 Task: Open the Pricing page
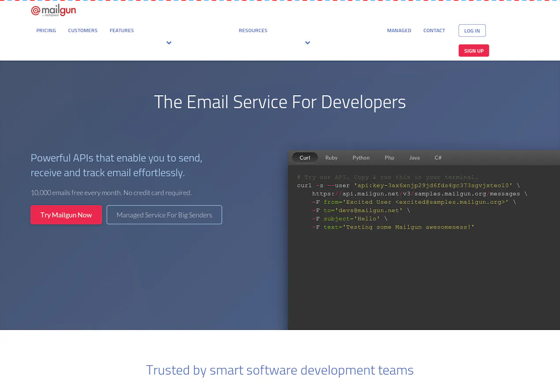coord(46,30)
